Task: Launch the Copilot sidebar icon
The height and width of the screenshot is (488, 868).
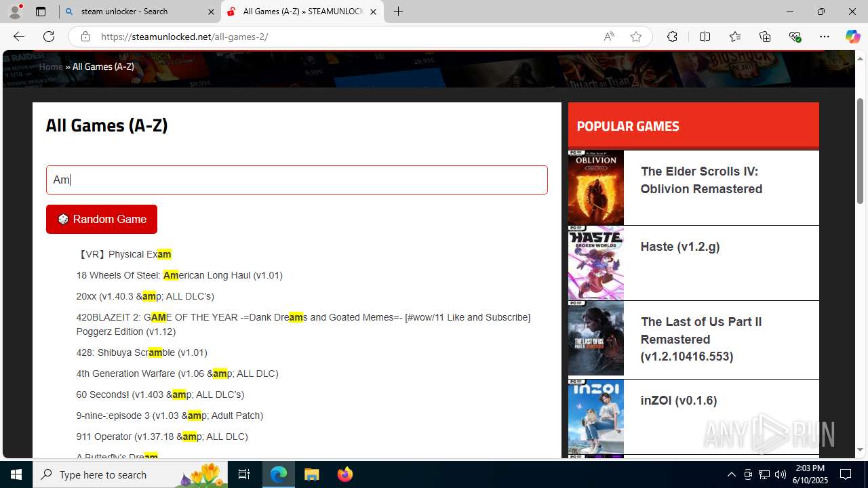Action: tap(852, 37)
